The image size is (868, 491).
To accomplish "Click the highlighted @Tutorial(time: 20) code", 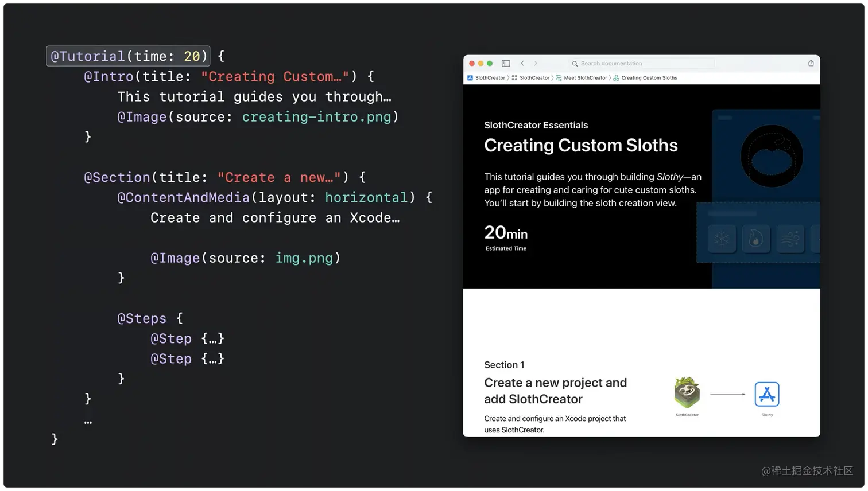I will pos(128,56).
